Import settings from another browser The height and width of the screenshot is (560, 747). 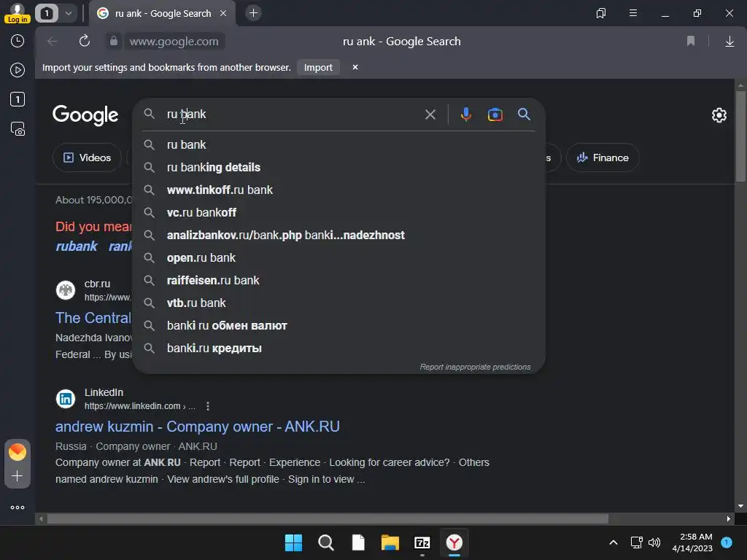(x=318, y=68)
